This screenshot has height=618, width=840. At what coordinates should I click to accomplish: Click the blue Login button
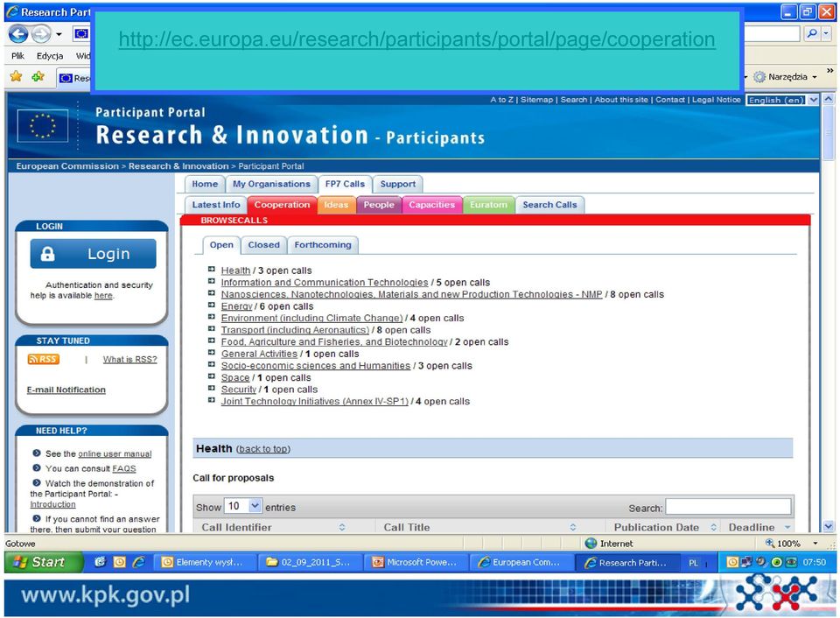tap(94, 254)
